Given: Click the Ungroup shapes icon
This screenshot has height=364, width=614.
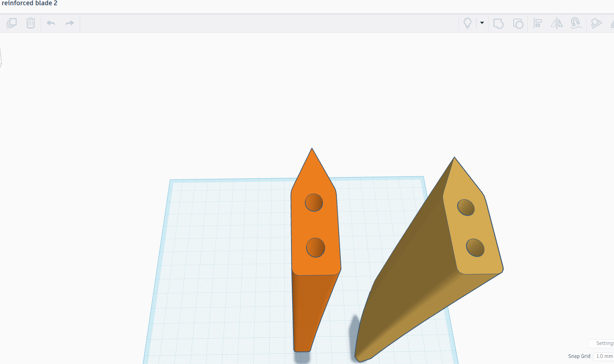Looking at the screenshot, I should pos(518,23).
